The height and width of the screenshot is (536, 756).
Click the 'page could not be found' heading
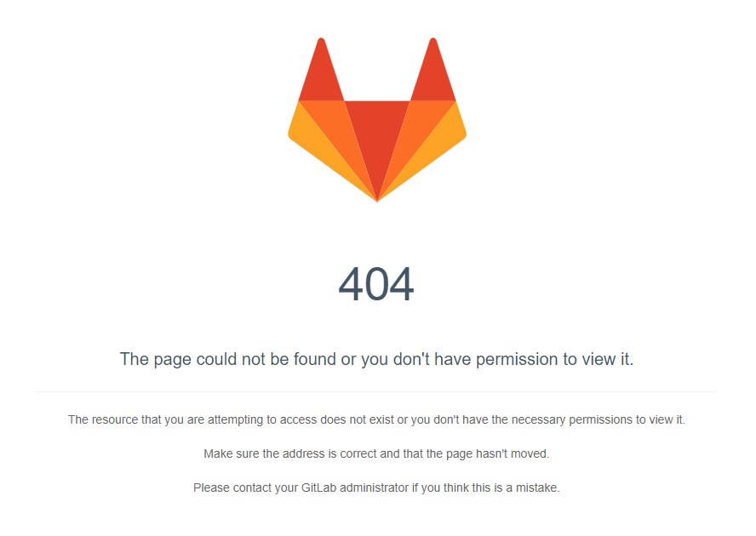pyautogui.click(x=376, y=360)
